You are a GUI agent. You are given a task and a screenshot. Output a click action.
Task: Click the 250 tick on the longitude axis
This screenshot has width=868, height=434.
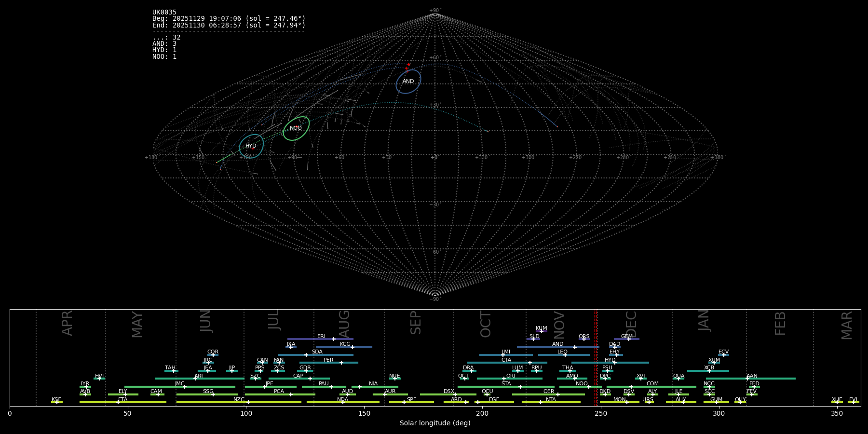pyautogui.click(x=600, y=413)
